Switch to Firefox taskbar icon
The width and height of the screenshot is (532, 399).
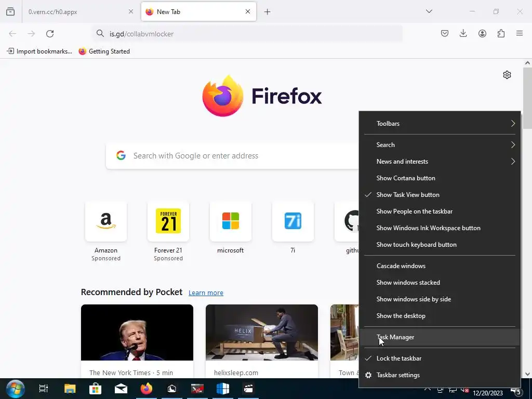(146, 389)
